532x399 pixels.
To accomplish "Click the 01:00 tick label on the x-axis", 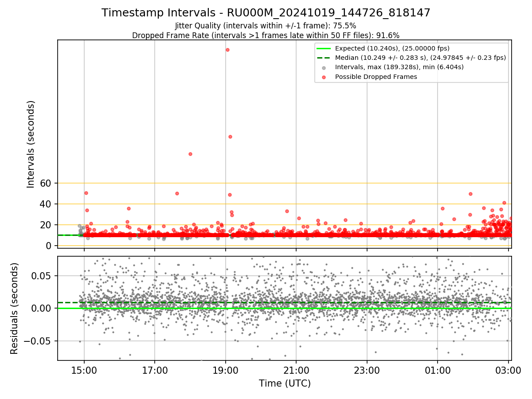I will tap(438, 370).
